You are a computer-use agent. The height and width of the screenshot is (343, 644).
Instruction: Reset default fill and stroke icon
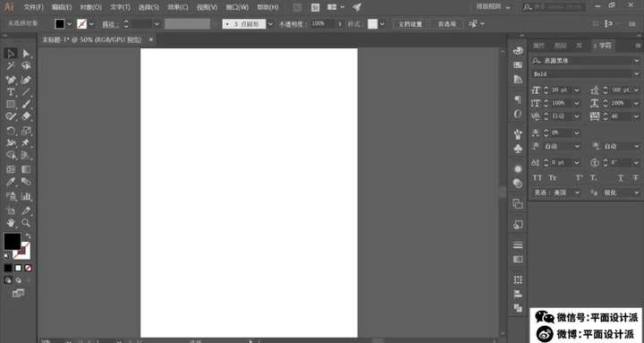[x=6, y=256]
